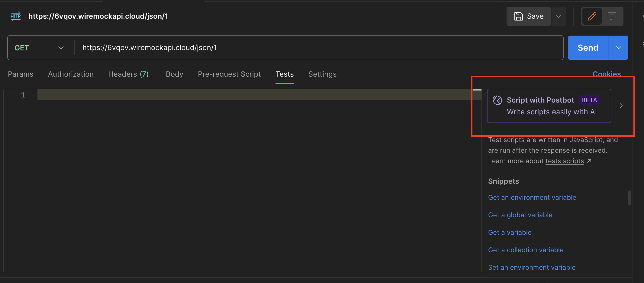
Task: Open the comments icon next to the pencil
Action: click(x=612, y=16)
